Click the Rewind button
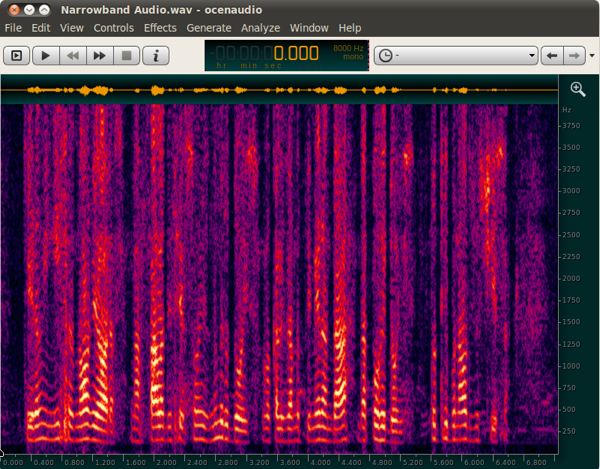 pos(73,56)
